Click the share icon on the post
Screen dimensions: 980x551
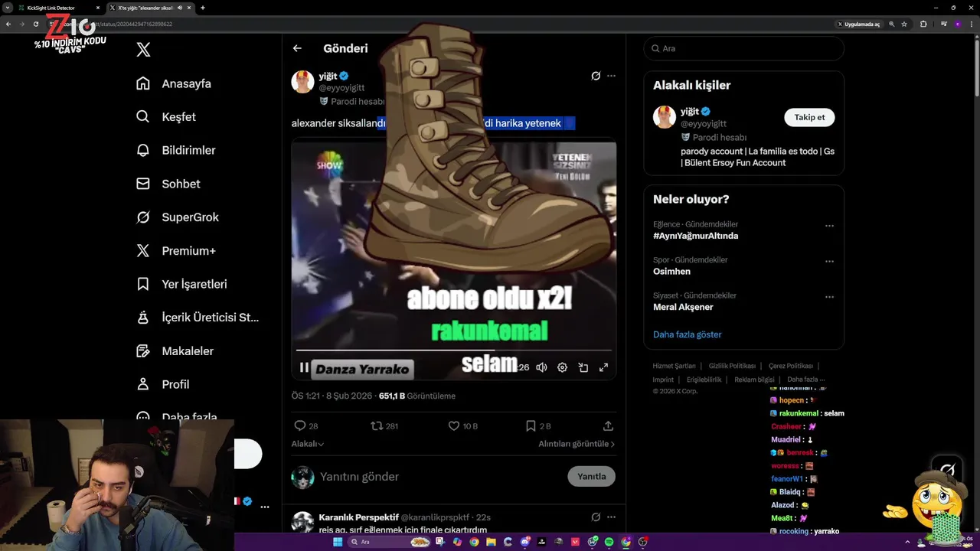pos(608,425)
